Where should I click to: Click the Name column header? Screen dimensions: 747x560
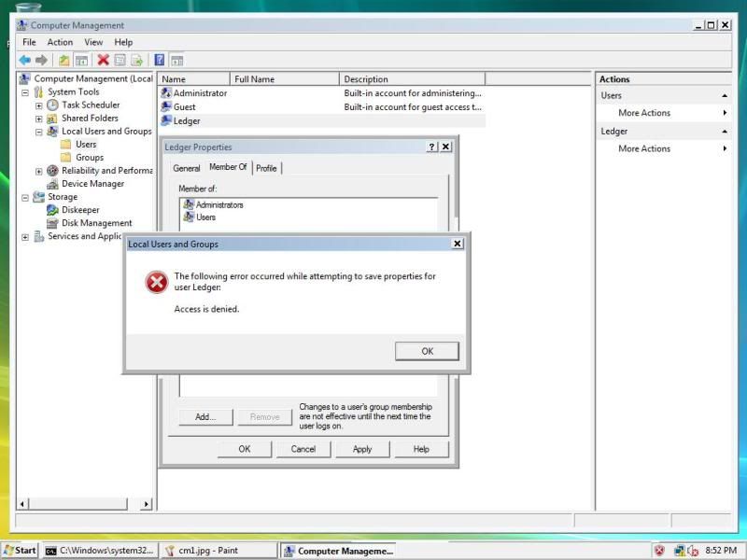click(x=193, y=79)
